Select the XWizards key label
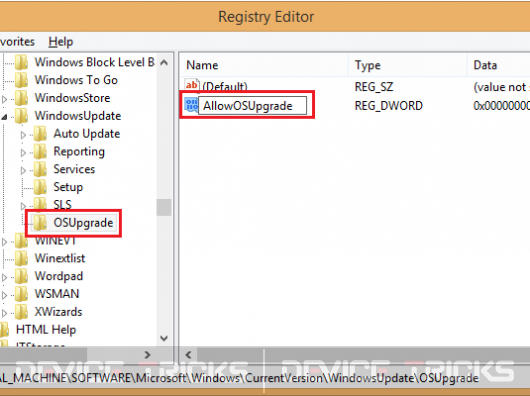 point(58,312)
